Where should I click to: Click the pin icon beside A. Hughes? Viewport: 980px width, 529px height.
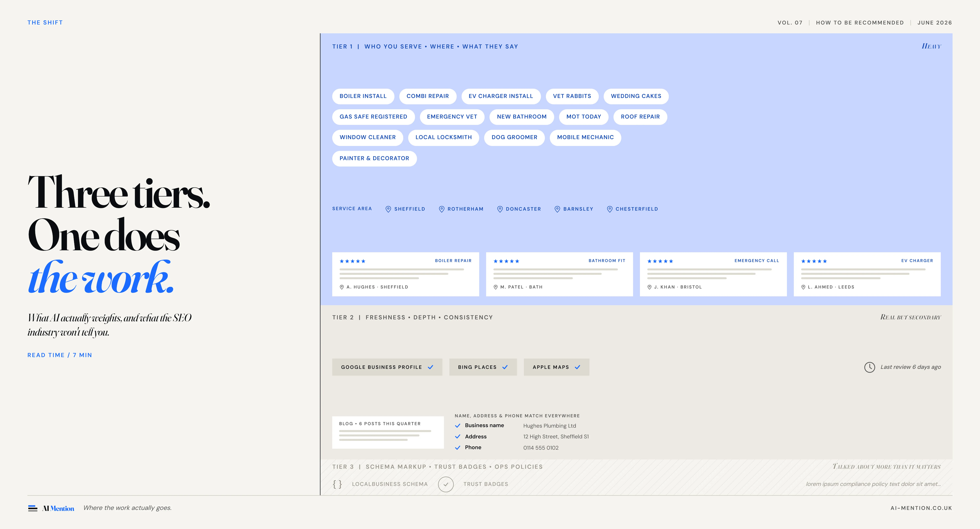click(x=342, y=287)
